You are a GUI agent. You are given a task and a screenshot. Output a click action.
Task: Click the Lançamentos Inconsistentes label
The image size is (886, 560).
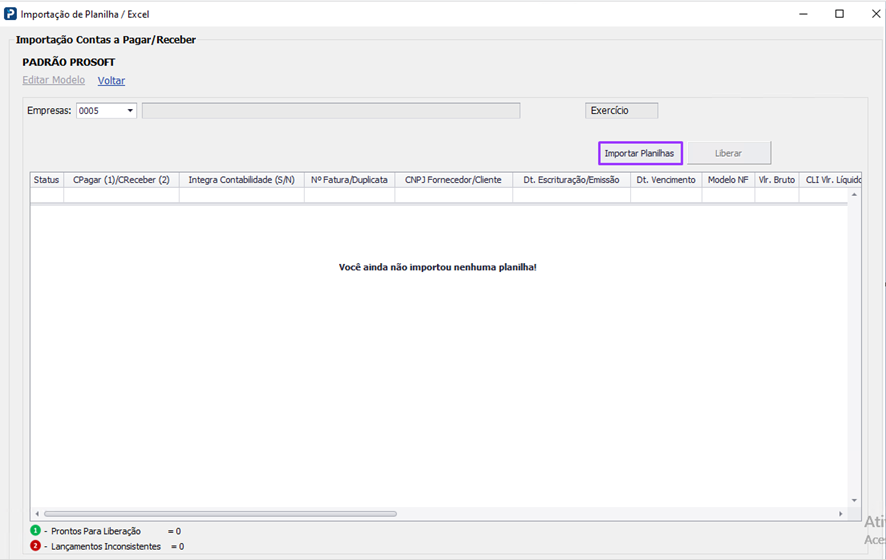tap(106, 546)
